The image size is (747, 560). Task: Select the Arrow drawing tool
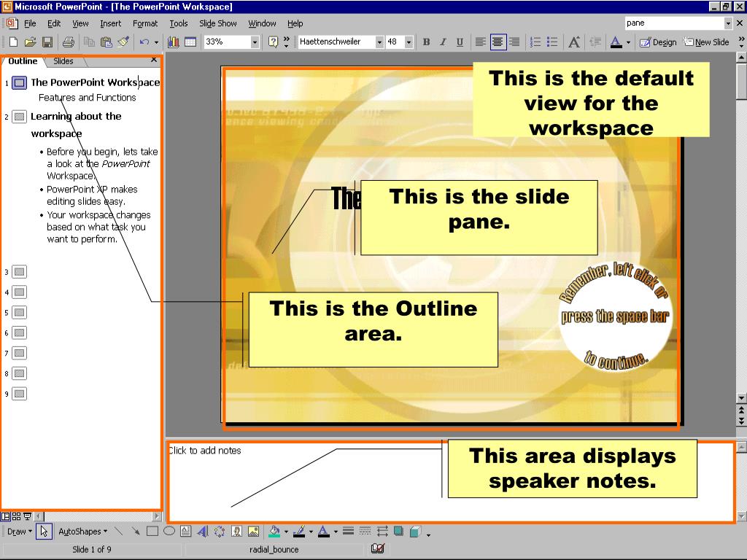point(136,532)
